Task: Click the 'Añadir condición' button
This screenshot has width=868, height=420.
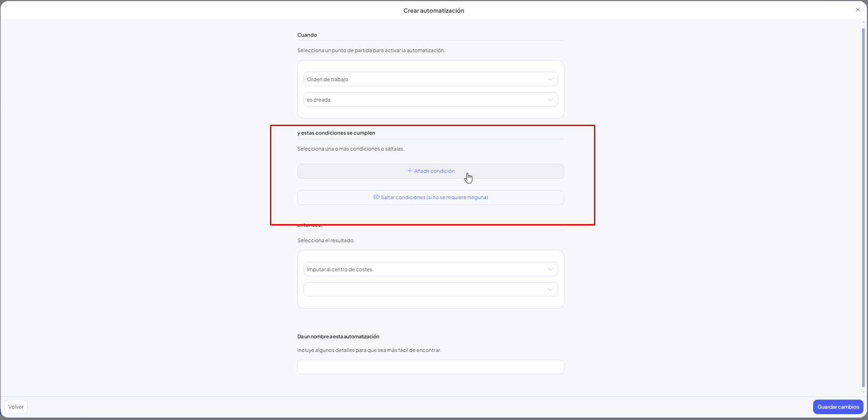Action: click(x=431, y=171)
